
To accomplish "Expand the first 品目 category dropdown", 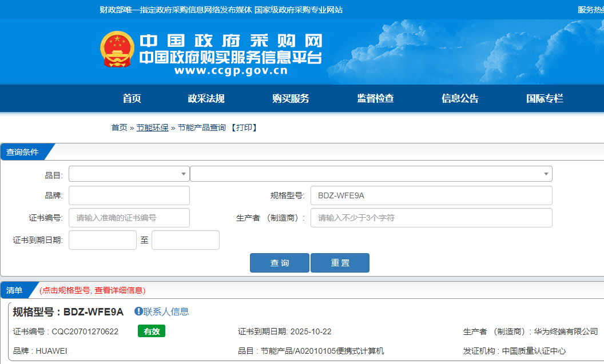I will tap(129, 174).
